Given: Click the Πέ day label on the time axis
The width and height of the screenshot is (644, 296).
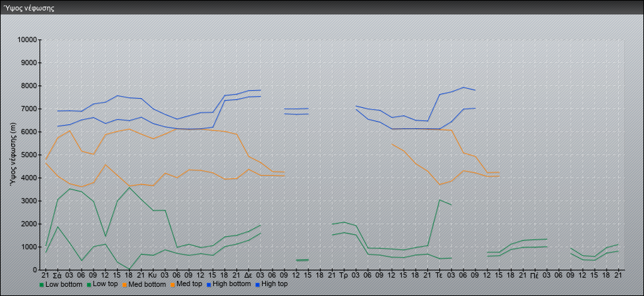Looking at the screenshot, I should (x=535, y=275).
